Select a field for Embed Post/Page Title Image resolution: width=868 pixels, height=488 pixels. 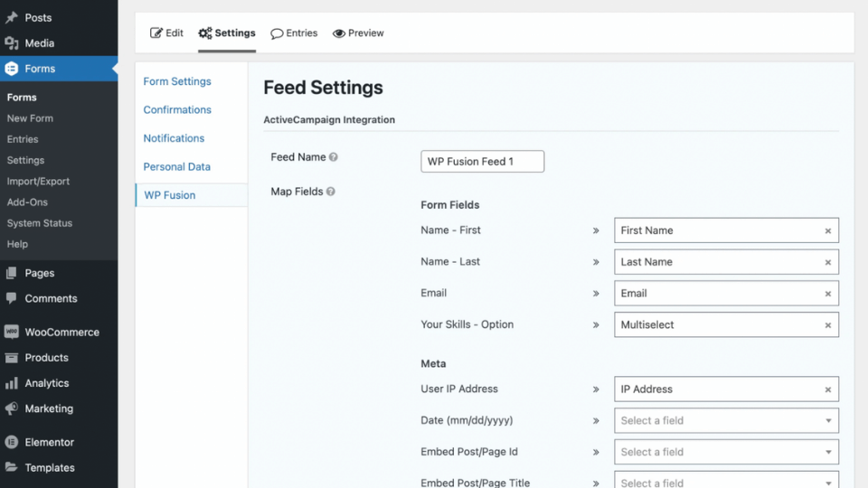[x=726, y=480]
